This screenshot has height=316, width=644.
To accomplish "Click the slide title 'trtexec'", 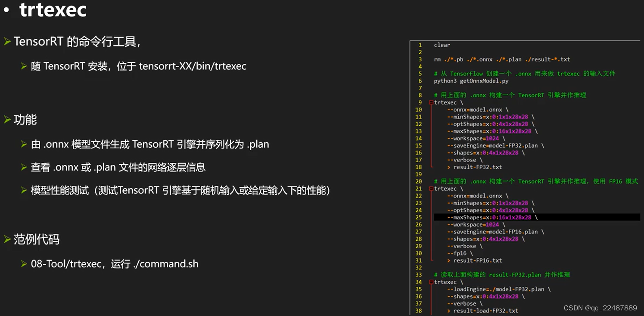I will pos(53,10).
